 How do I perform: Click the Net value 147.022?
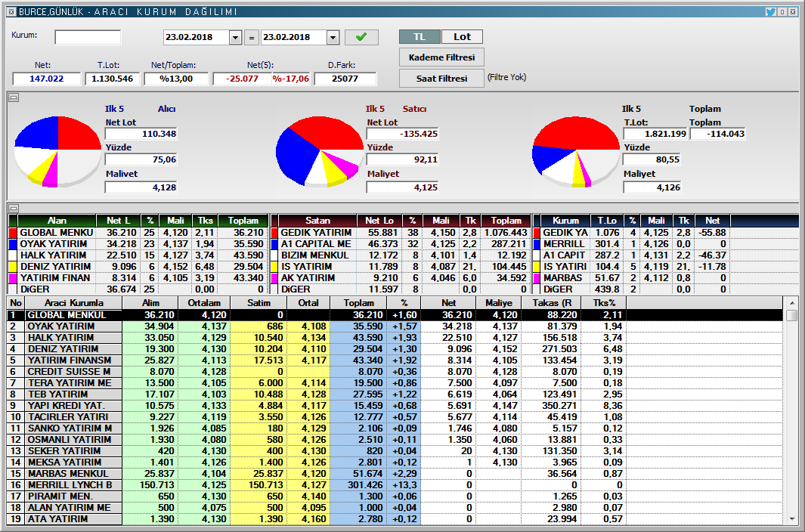coord(47,79)
